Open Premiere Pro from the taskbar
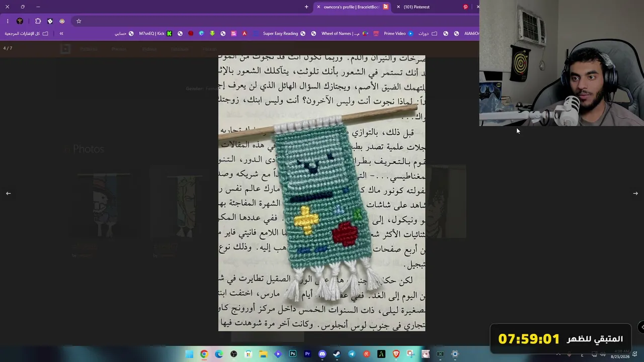 tap(307, 354)
